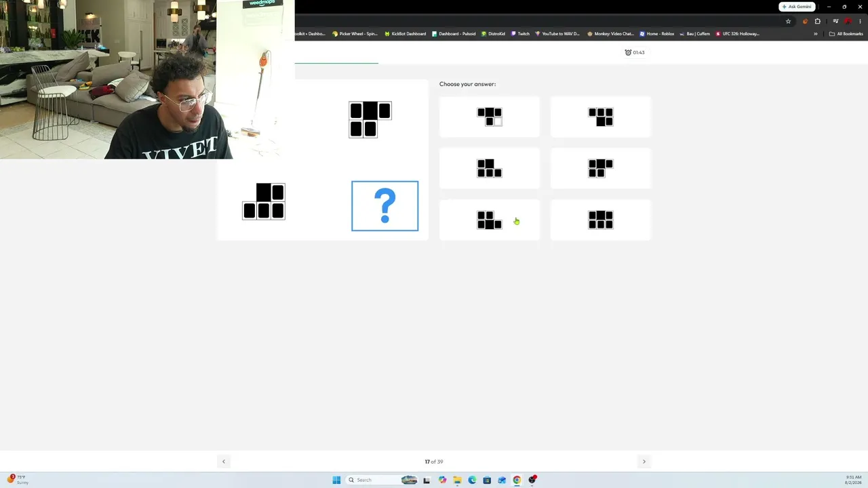Viewport: 868px width, 488px height.
Task: Click the Ask Gemini button
Action: (797, 7)
